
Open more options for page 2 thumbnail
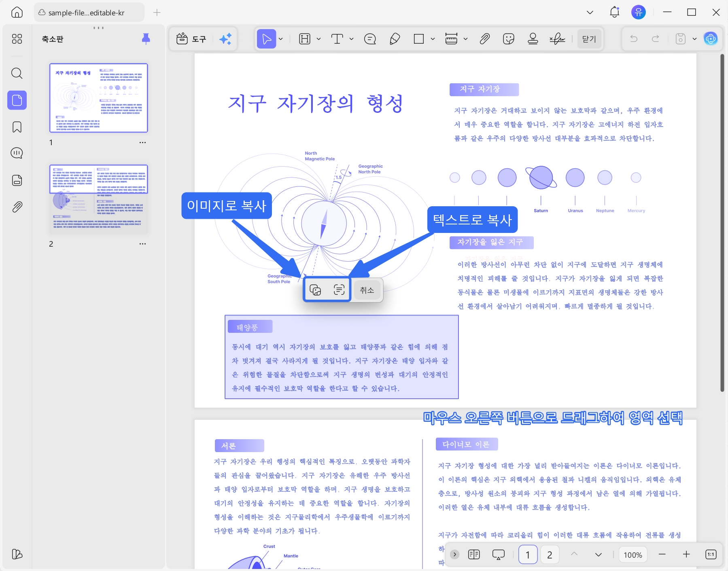point(142,244)
